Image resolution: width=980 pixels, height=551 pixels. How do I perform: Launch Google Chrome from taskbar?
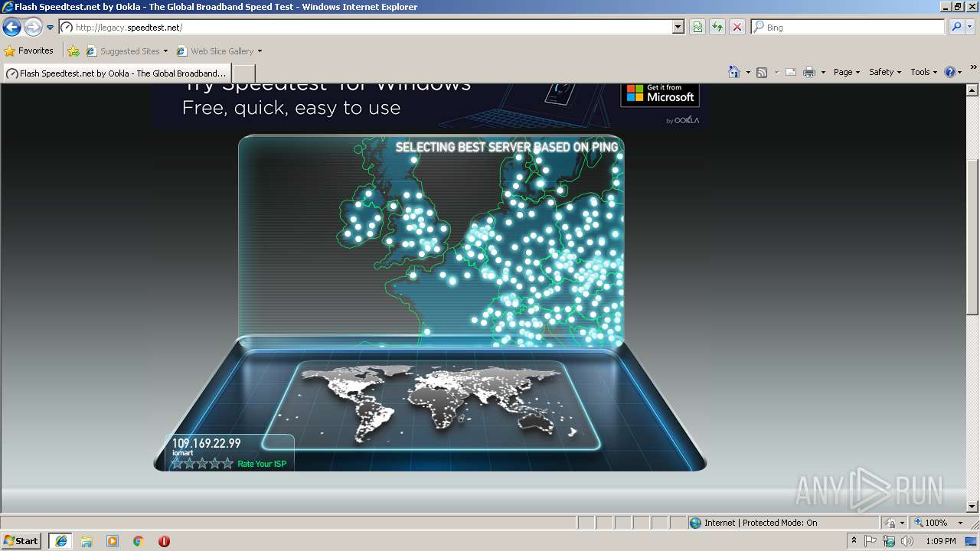point(139,541)
